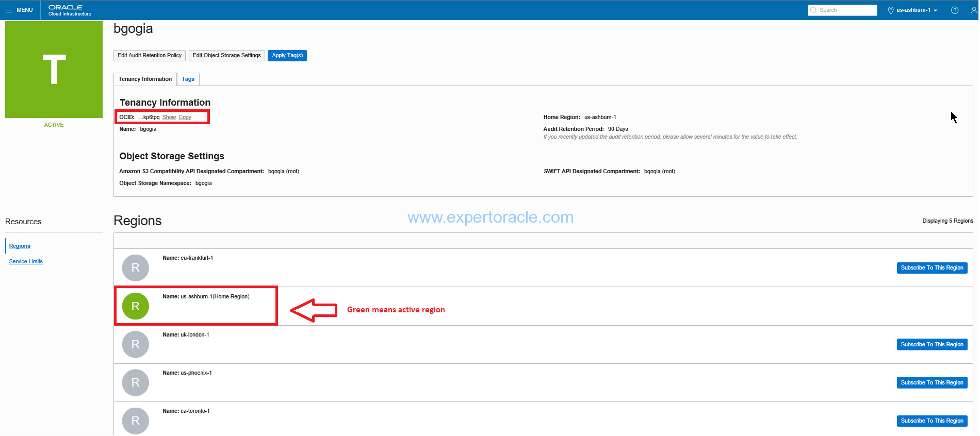The height and width of the screenshot is (436, 980).
Task: Switch to the Tags tab
Action: 188,79
